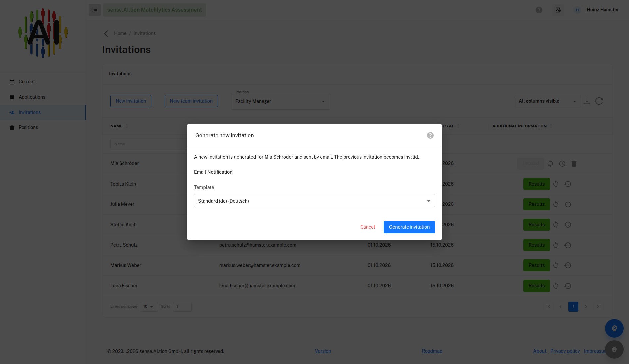629x364 pixels.
Task: Click Home in the breadcrumb
Action: (x=120, y=33)
